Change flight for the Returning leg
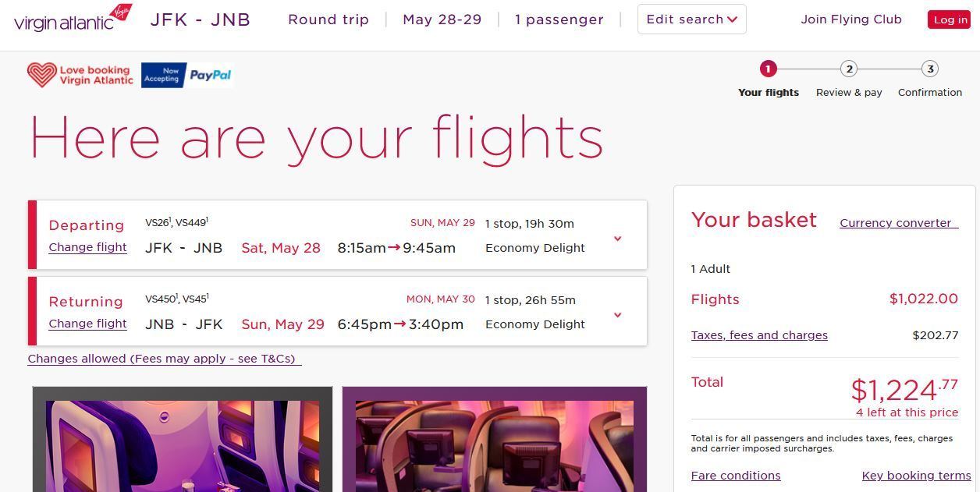Image resolution: width=980 pixels, height=492 pixels. pyautogui.click(x=87, y=324)
